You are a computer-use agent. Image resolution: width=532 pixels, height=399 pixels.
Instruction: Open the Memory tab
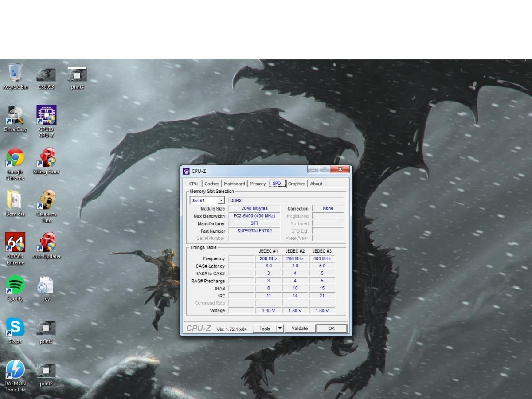coord(258,184)
